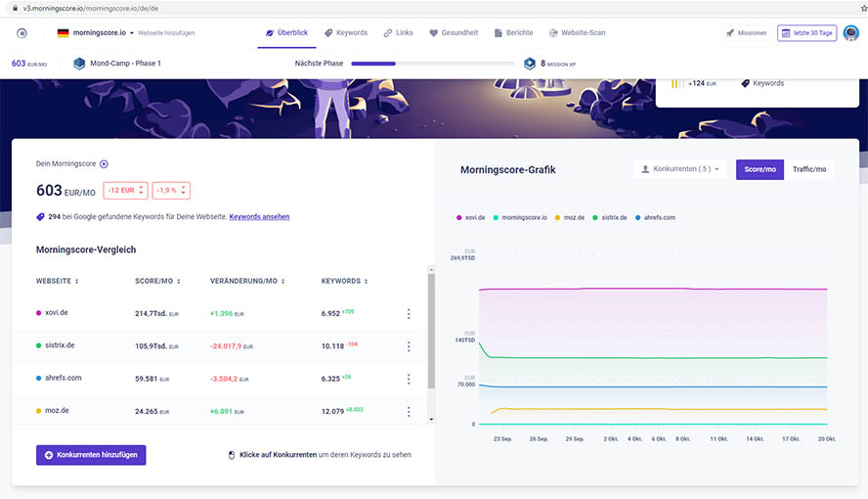Viewport: 868px width, 499px height.
Task: Click the table scroll down arrow
Action: pyautogui.click(x=431, y=420)
